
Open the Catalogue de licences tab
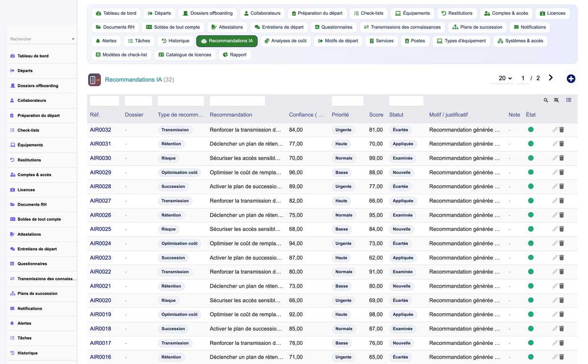(184, 55)
